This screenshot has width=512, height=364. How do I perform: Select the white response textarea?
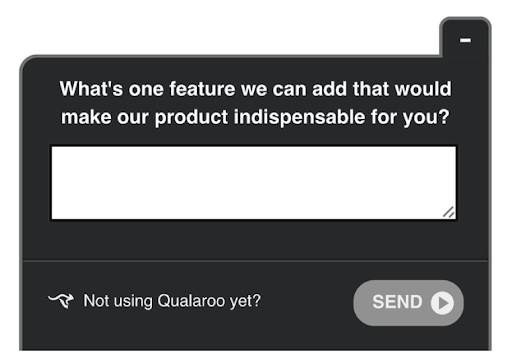tap(254, 183)
